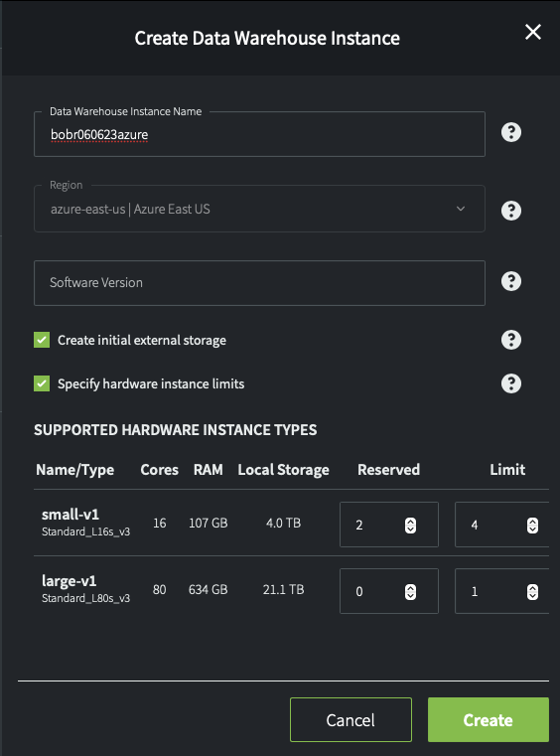Open help icon next to Region
The width and height of the screenshot is (560, 756).
coord(510,211)
